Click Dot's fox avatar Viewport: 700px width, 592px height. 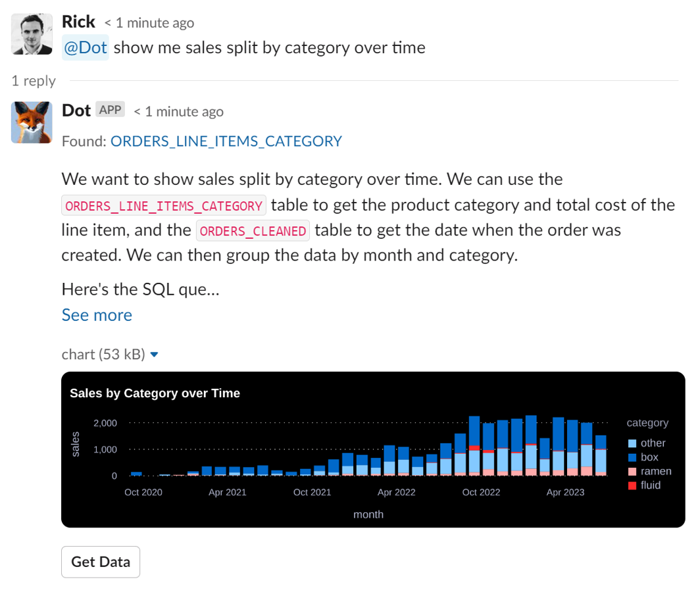[31, 122]
